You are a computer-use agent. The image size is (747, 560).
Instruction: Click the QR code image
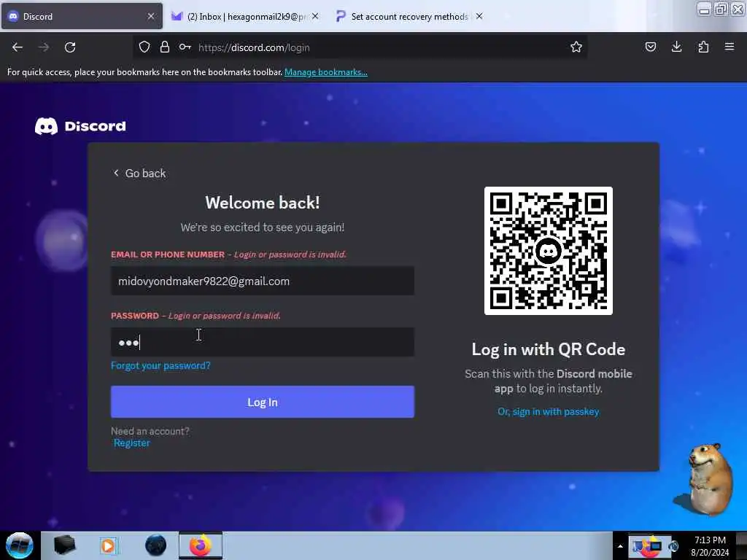pyautogui.click(x=549, y=251)
